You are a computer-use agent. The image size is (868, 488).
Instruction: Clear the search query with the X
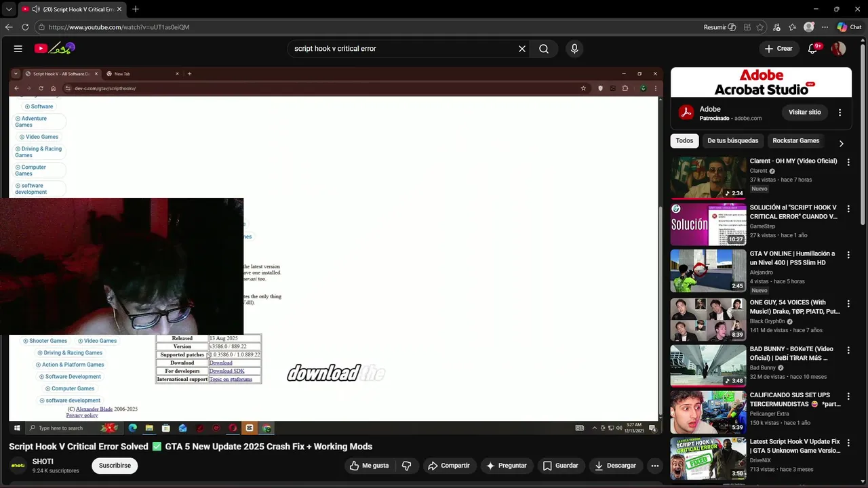coord(522,49)
